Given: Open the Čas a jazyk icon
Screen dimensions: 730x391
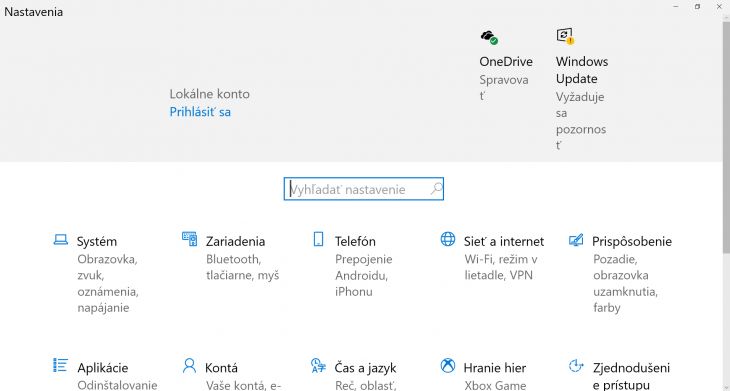Looking at the screenshot, I should point(318,365).
